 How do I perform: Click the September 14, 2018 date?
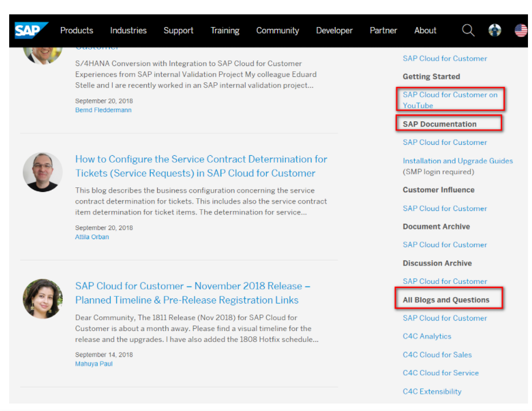[x=104, y=355]
